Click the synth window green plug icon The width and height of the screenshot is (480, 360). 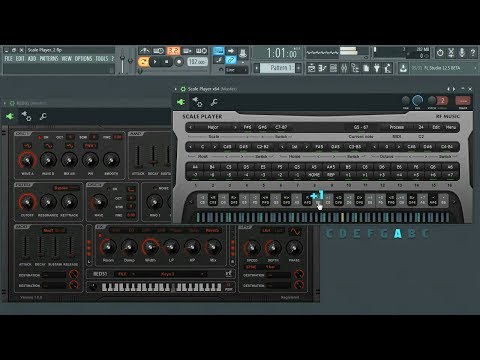click(10, 116)
